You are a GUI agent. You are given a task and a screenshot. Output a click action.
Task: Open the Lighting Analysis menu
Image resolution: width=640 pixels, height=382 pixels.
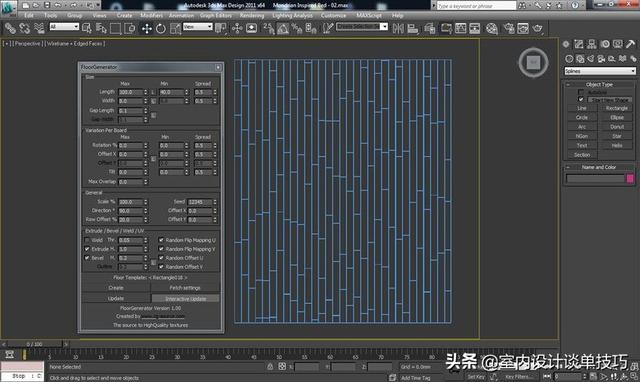click(292, 16)
